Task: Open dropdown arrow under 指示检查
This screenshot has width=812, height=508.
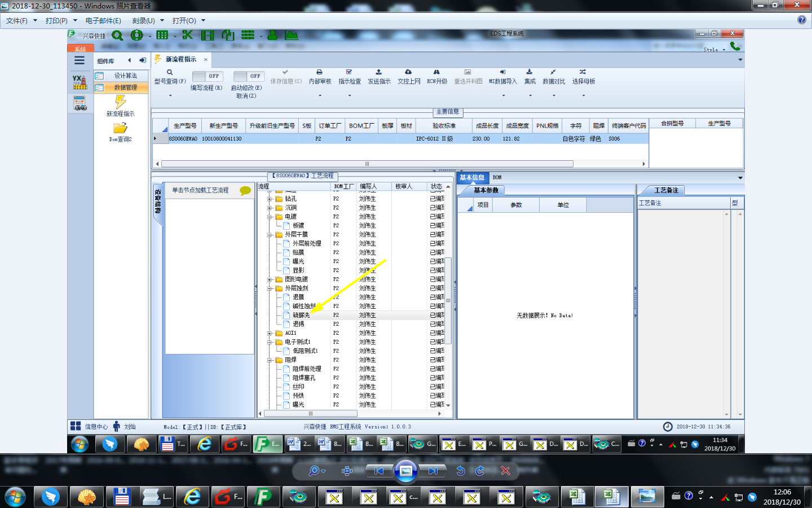Action: [349, 95]
